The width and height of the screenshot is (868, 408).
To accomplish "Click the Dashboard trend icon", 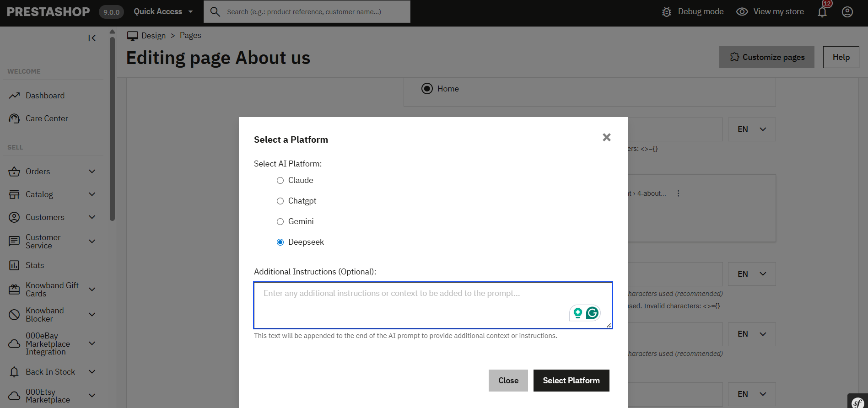I will coord(14,96).
